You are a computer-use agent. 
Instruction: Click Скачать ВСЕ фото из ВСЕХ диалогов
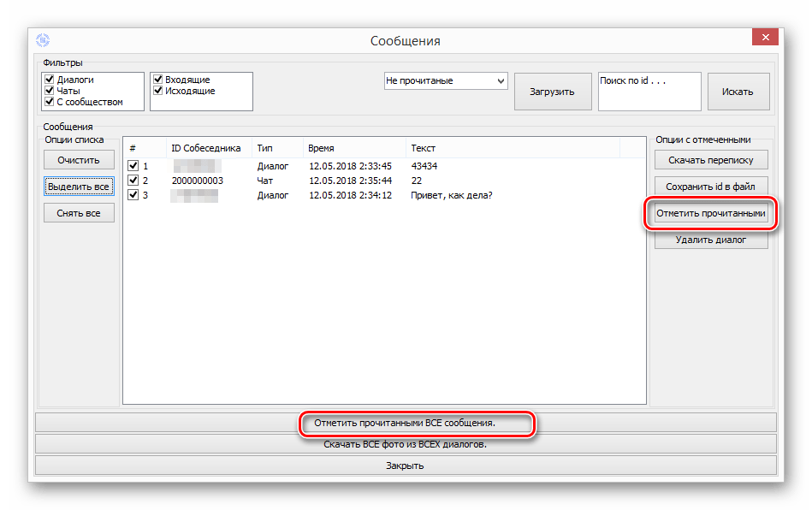click(406, 444)
